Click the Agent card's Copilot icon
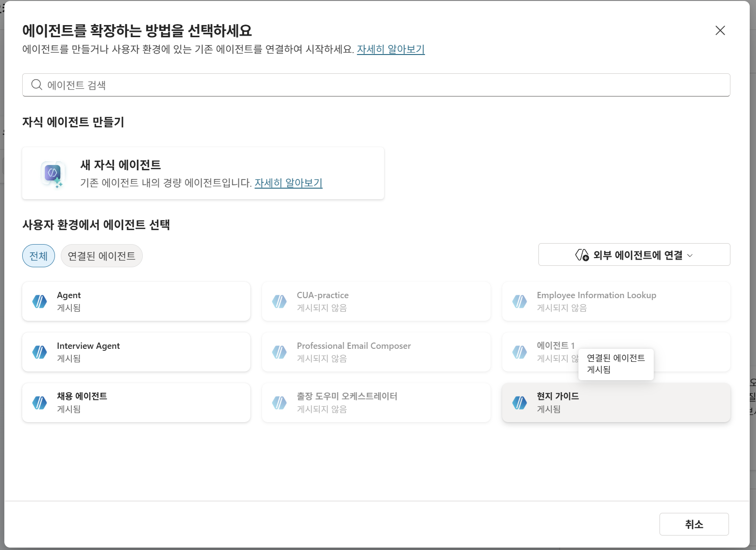The width and height of the screenshot is (756, 550). (40, 302)
